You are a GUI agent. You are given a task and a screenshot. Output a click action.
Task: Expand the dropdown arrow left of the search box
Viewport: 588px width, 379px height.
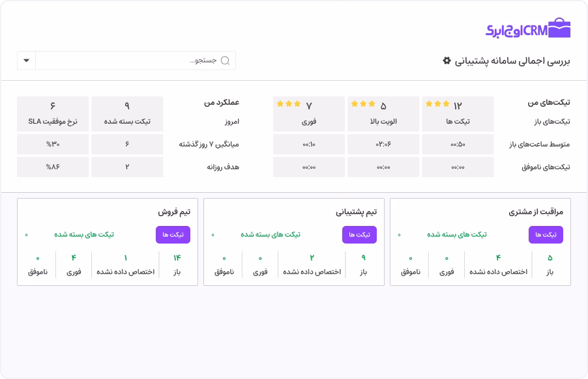point(26,61)
